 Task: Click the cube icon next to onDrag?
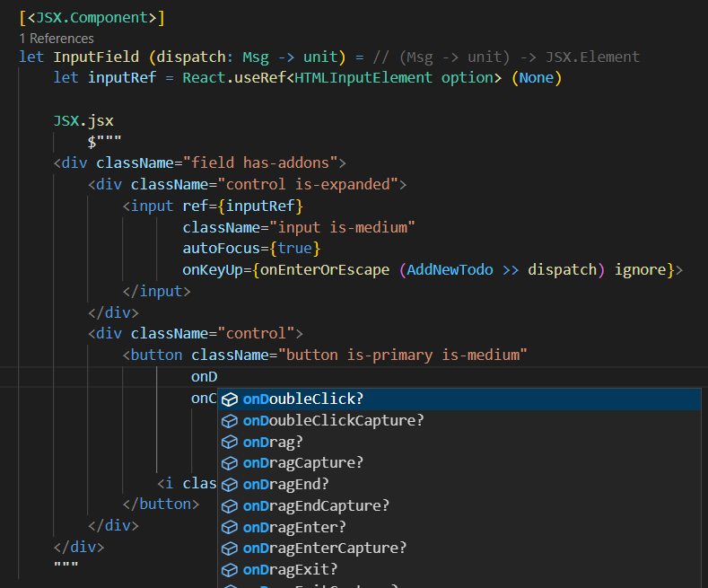[230, 442]
